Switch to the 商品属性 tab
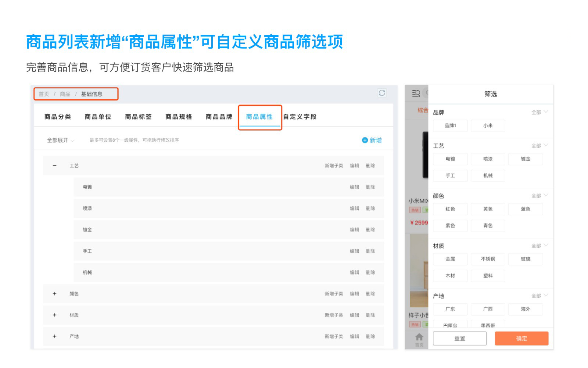 coord(259,117)
